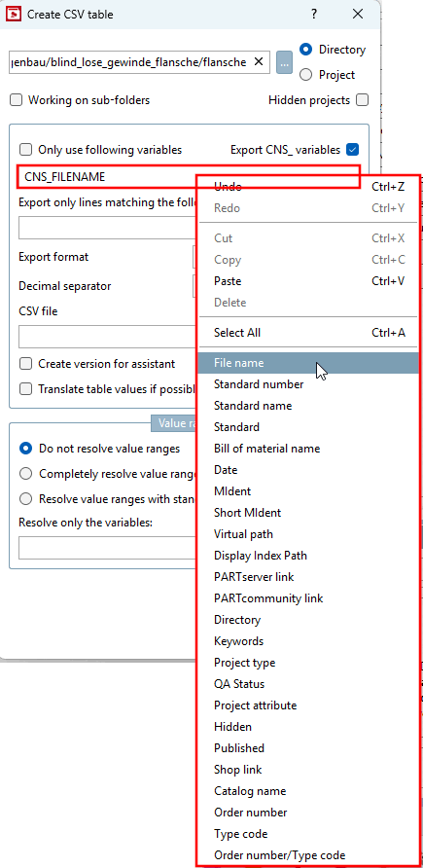Select the Project radio button

305,75
